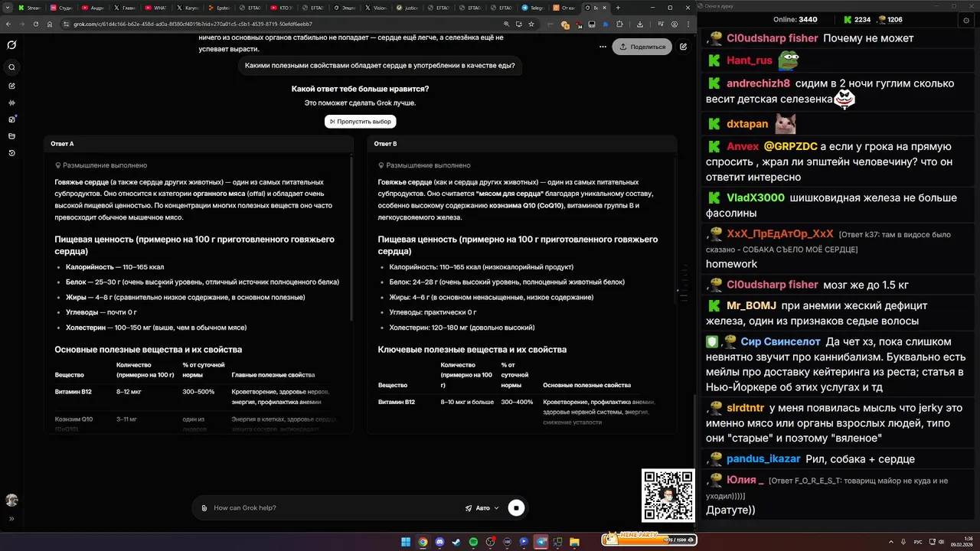Screen dimensions: 980x551
Task: Reload the grok.com page
Action: pyautogui.click(x=36, y=24)
